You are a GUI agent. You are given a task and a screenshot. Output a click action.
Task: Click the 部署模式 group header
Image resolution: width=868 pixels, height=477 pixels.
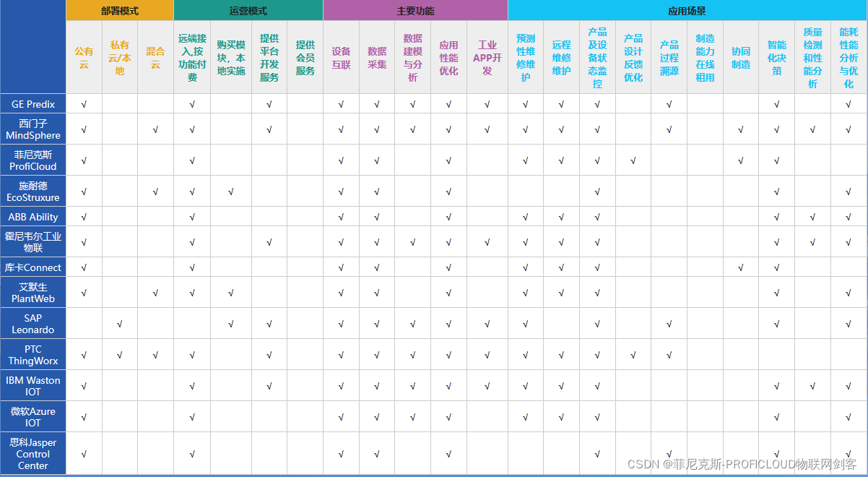120,11
